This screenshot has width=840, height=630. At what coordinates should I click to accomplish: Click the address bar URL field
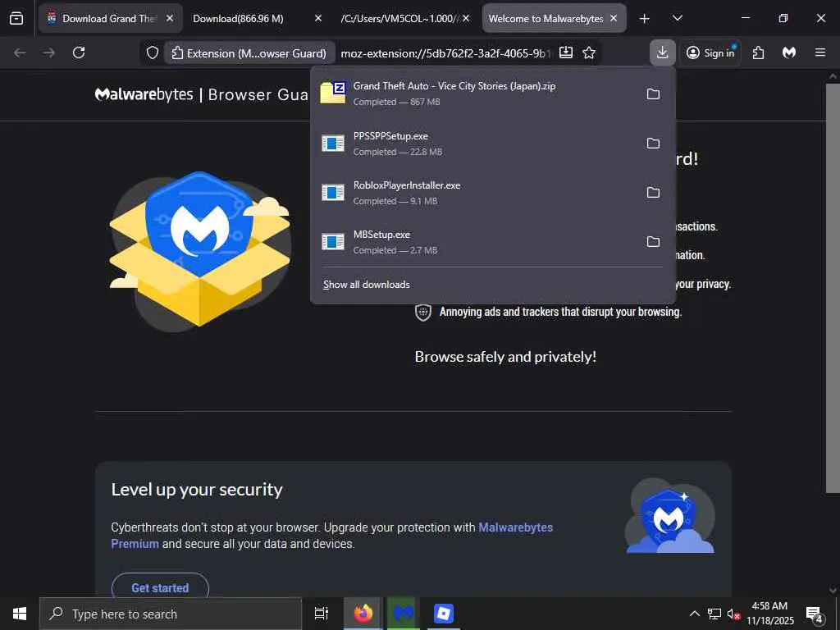pos(445,53)
